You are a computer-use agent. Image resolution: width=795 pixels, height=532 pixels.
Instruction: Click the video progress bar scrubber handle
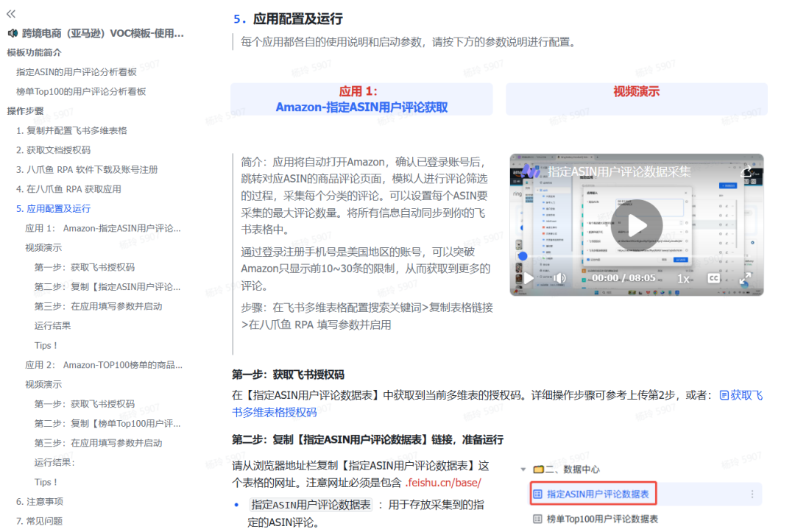tap(523, 256)
